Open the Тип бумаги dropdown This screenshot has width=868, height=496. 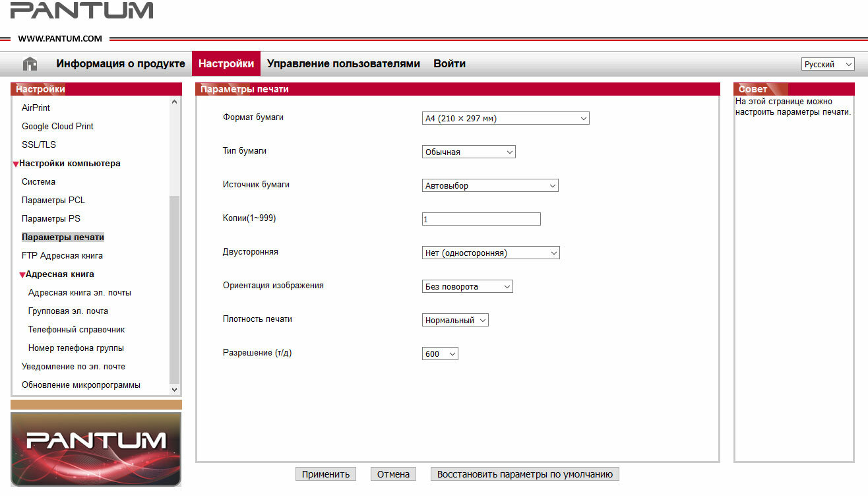468,152
